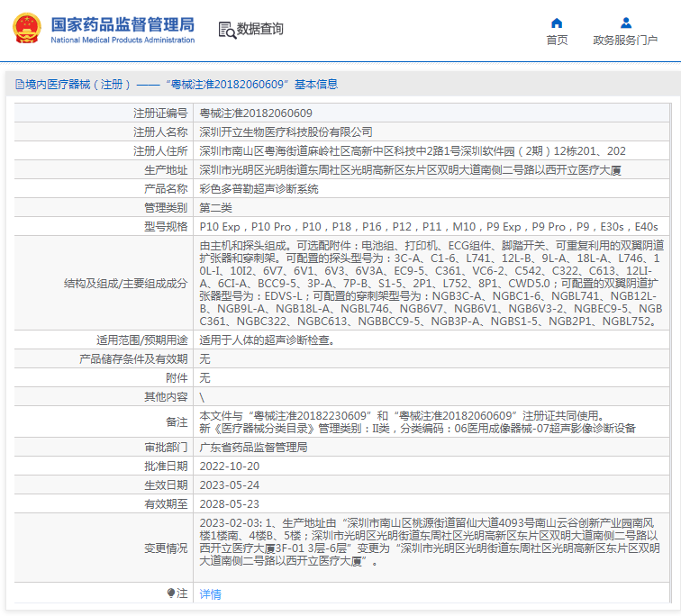Click the 注册人名称 label
The width and height of the screenshot is (681, 616).
(x=160, y=132)
